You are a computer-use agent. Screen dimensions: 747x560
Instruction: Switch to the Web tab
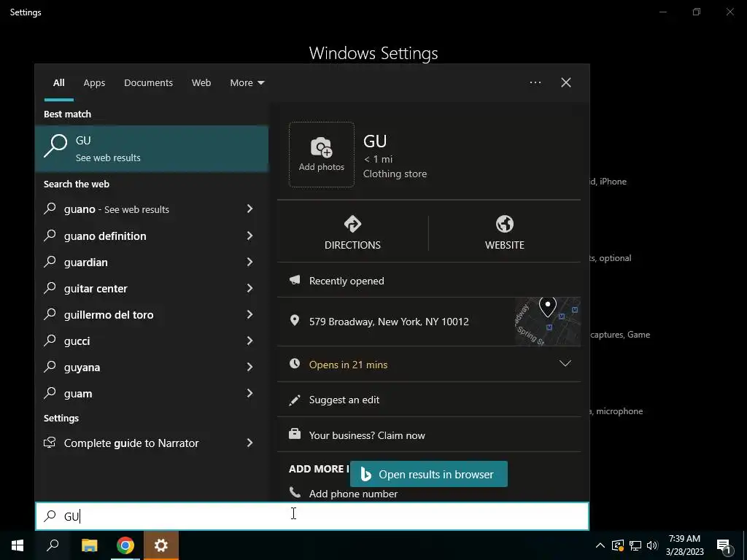(x=201, y=83)
